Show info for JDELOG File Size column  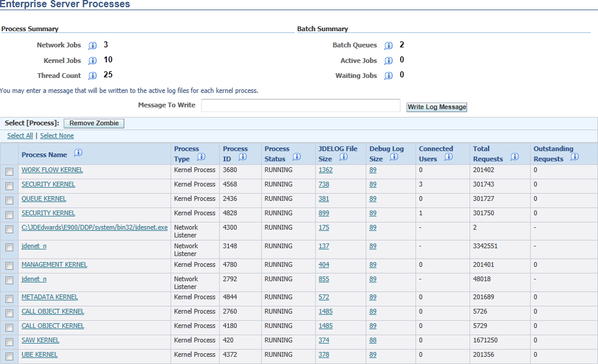click(x=343, y=157)
